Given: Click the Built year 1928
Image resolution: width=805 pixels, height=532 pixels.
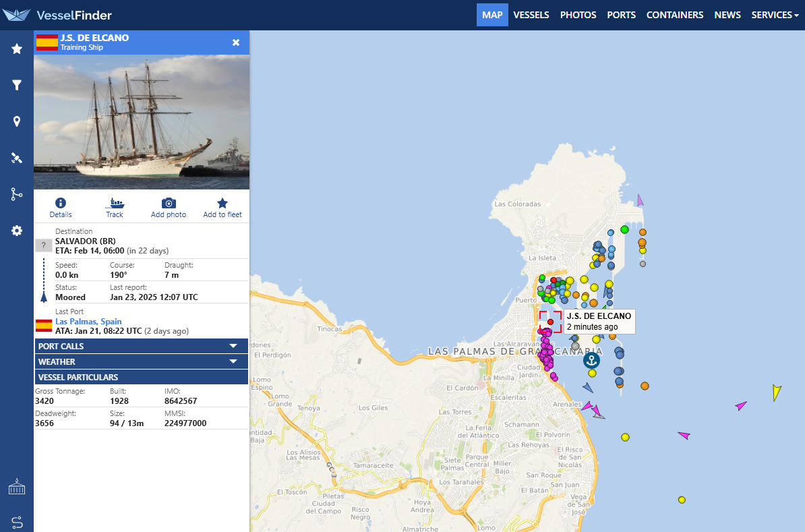Looking at the screenshot, I should click(x=119, y=401).
